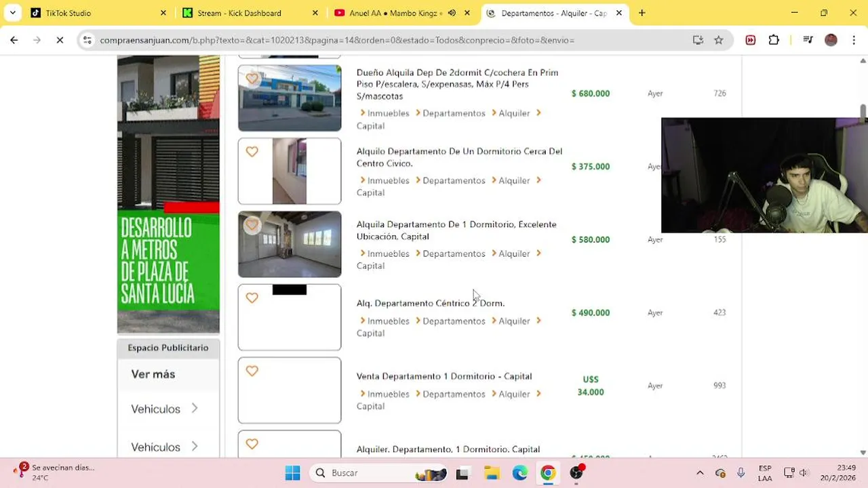The height and width of the screenshot is (488, 868).
Task: Open Chrome three-dot menu
Action: coord(854,40)
